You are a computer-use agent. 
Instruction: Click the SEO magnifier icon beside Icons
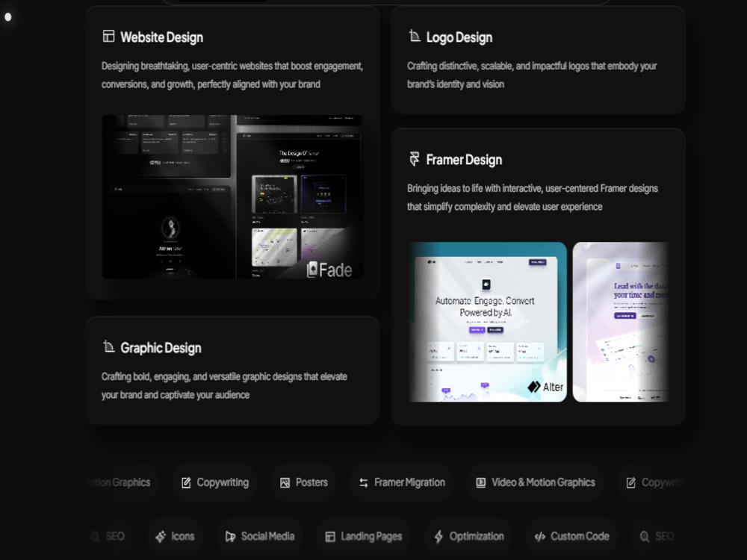click(x=96, y=537)
